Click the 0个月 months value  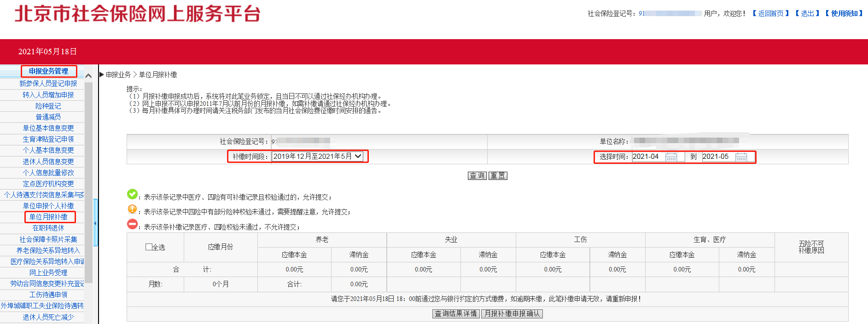pyautogui.click(x=221, y=284)
